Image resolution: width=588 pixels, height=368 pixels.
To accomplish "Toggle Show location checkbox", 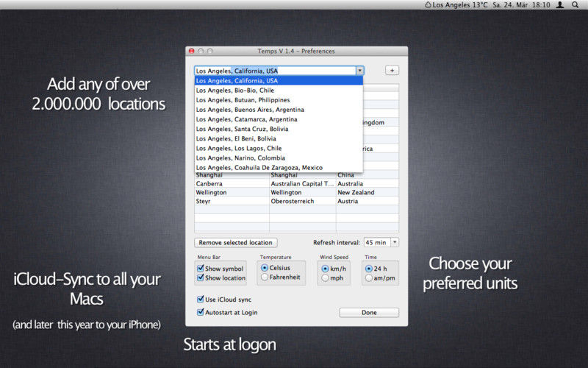I will (x=200, y=277).
